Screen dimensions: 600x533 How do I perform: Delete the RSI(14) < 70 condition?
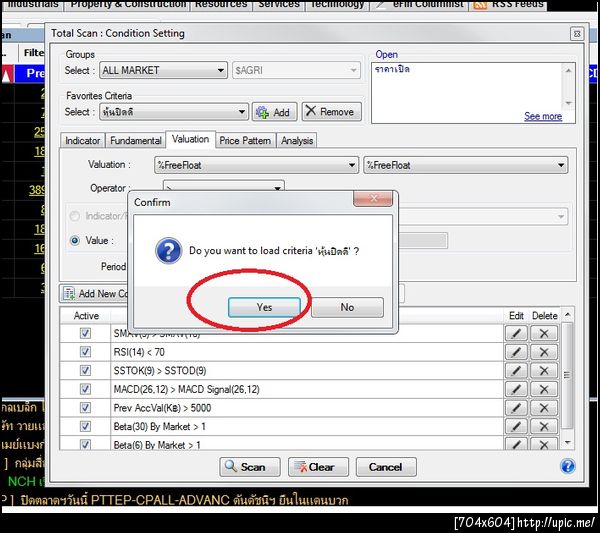[544, 352]
